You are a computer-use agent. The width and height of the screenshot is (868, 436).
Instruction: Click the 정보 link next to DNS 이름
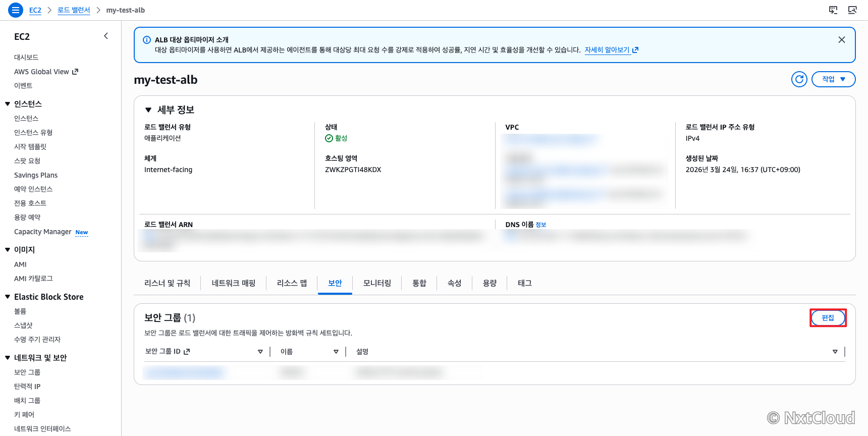point(540,225)
